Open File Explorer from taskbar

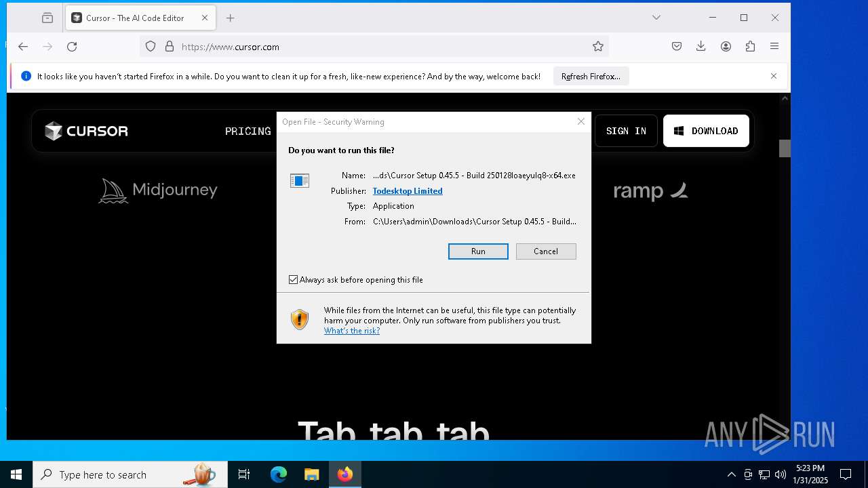pos(311,474)
